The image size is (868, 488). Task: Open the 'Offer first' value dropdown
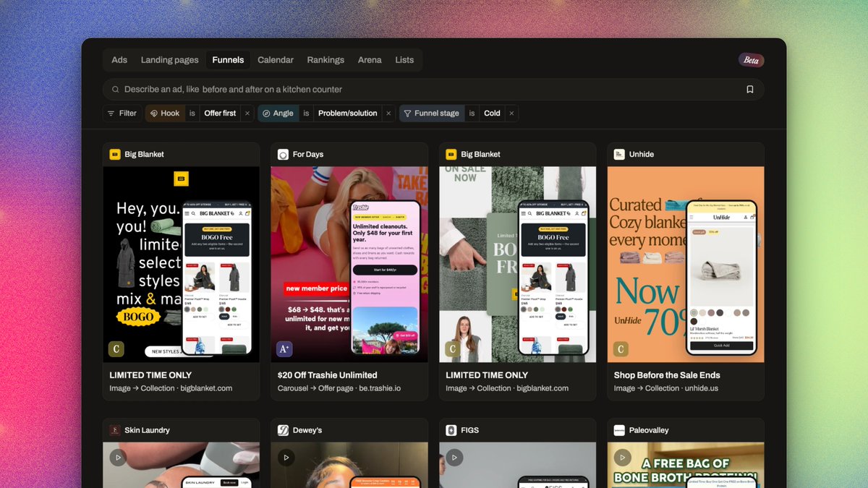tap(220, 114)
